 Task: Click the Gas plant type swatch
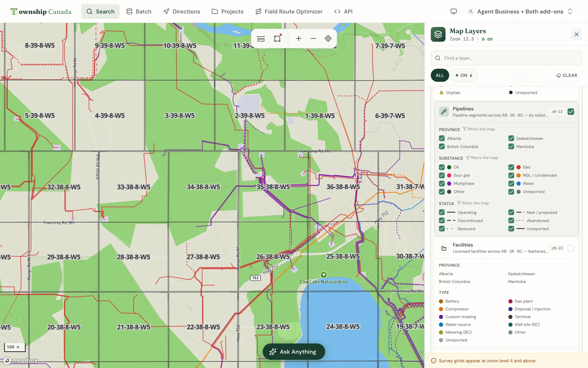click(510, 301)
